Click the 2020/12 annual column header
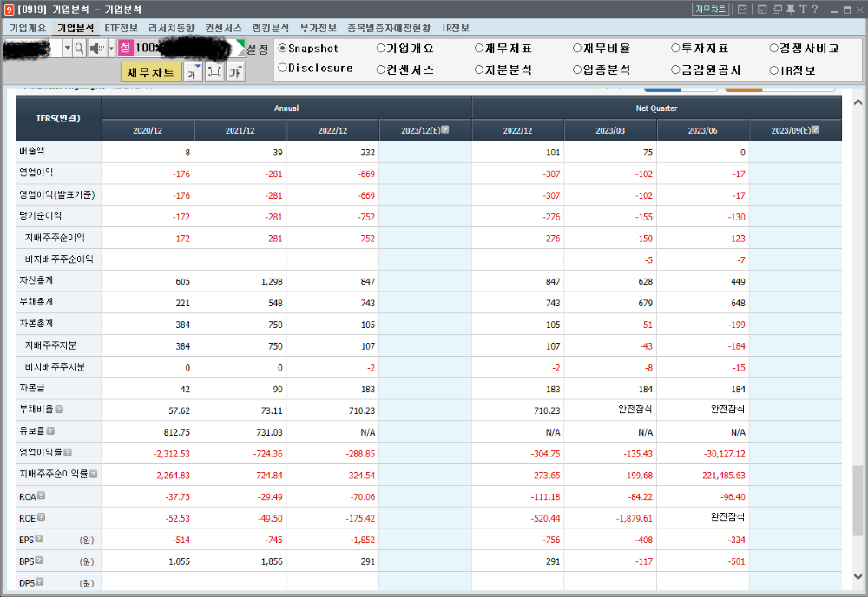Viewport: 868px width, 597px height. point(148,130)
